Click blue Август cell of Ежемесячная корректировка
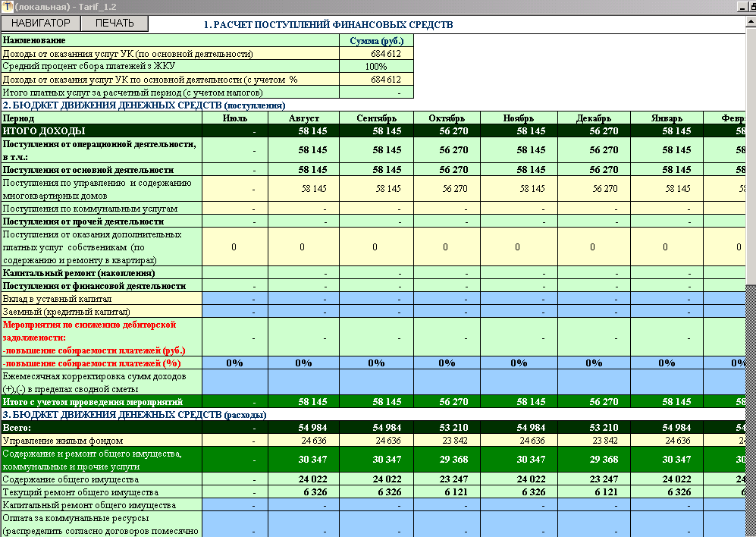Screen dimensions: 756x537 pos(304,382)
